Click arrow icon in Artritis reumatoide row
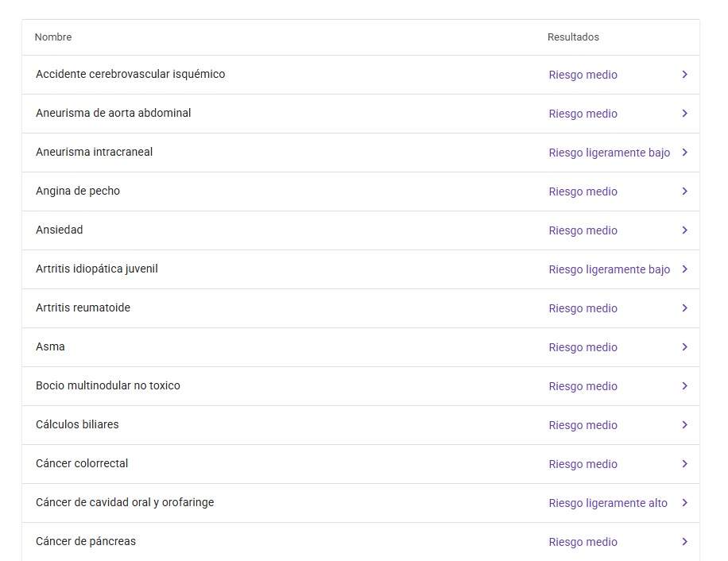This screenshot has height=561, width=728. pyautogui.click(x=684, y=308)
